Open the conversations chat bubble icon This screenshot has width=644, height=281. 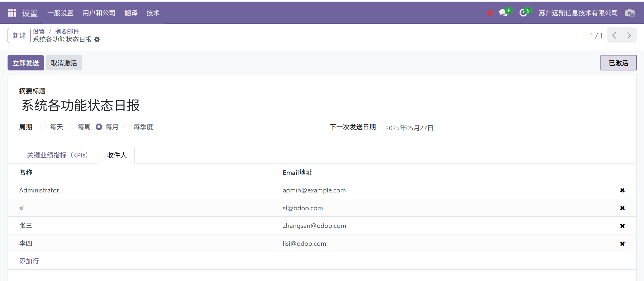503,13
